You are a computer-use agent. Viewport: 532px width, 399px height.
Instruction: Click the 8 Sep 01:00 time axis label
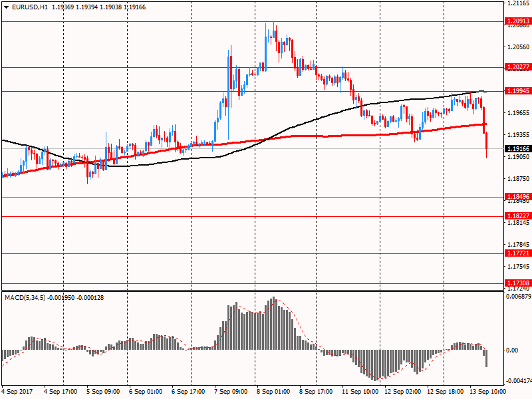pyautogui.click(x=273, y=392)
